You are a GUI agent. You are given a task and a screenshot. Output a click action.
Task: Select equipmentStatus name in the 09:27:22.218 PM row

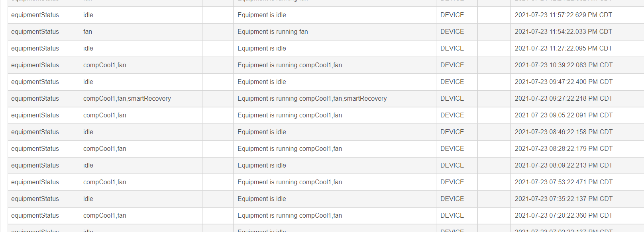[35, 99]
